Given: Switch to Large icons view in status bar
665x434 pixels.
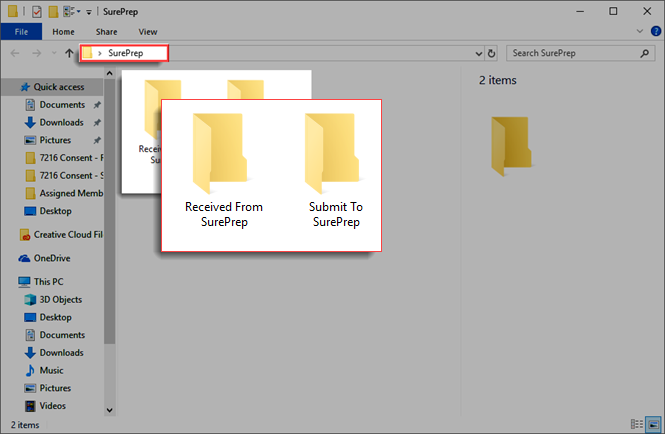Looking at the screenshot, I should point(653,424).
